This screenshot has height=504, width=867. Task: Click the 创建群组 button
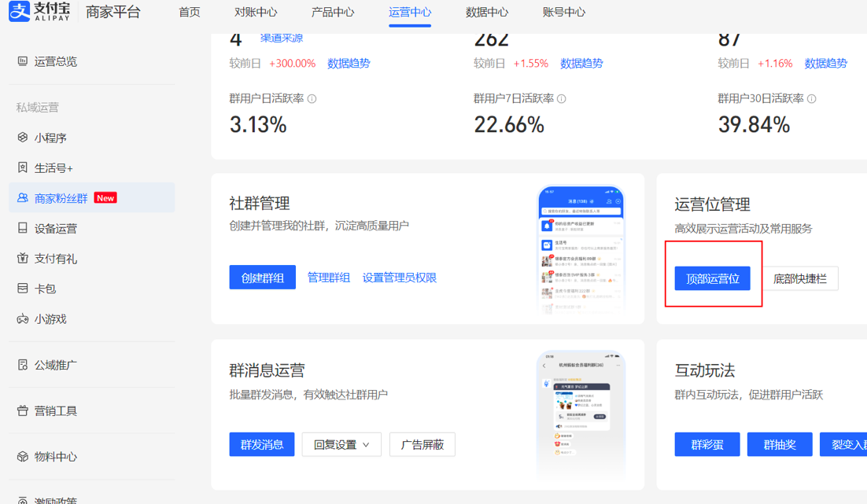262,278
